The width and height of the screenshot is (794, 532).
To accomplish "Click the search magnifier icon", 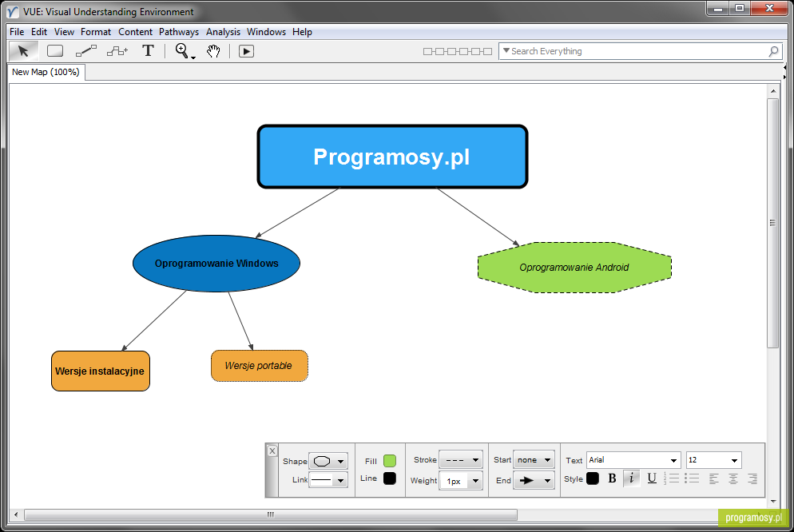I will pos(773,51).
